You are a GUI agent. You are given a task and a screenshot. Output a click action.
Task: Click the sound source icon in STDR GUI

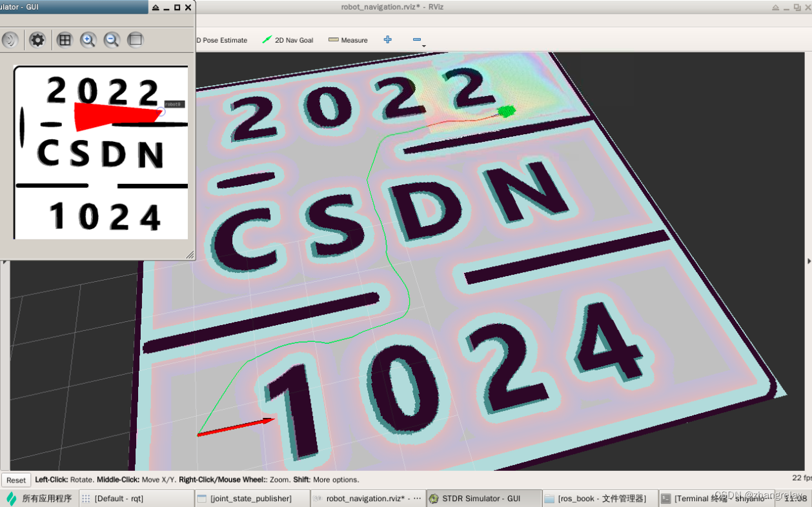pyautogui.click(x=9, y=40)
